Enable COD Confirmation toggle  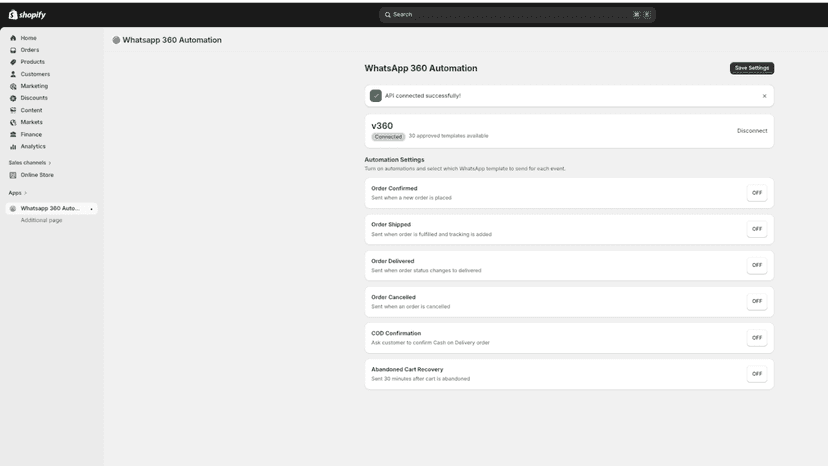coord(757,338)
